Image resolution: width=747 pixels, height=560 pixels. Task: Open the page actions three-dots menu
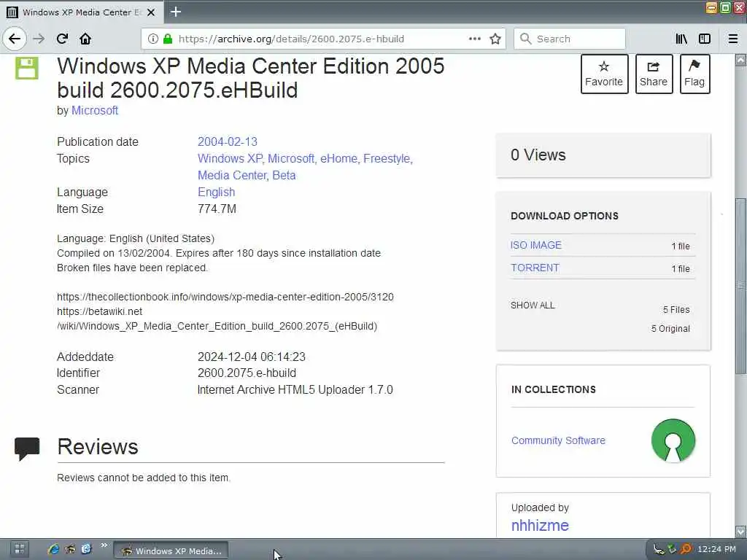pyautogui.click(x=474, y=39)
